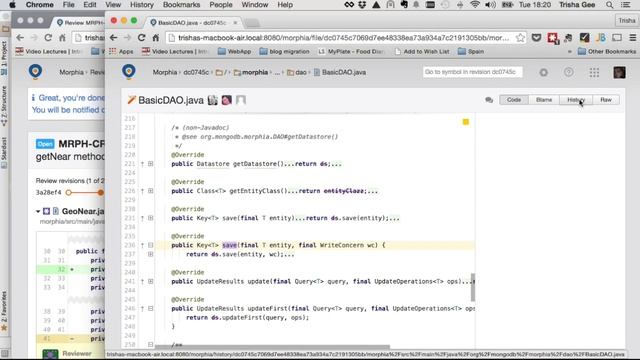The width and height of the screenshot is (640, 360).
Task: Collapse GeoNear.java file in the background review window
Action: 38,211
